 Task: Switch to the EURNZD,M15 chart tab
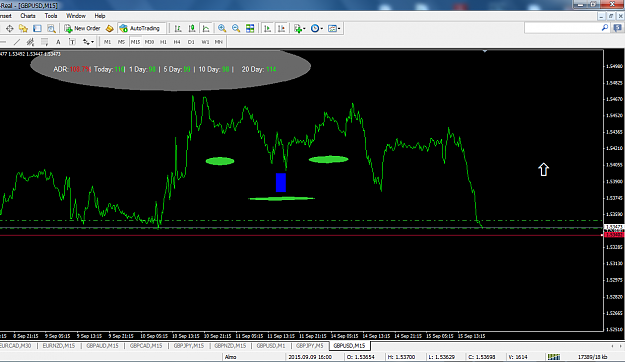click(59, 346)
